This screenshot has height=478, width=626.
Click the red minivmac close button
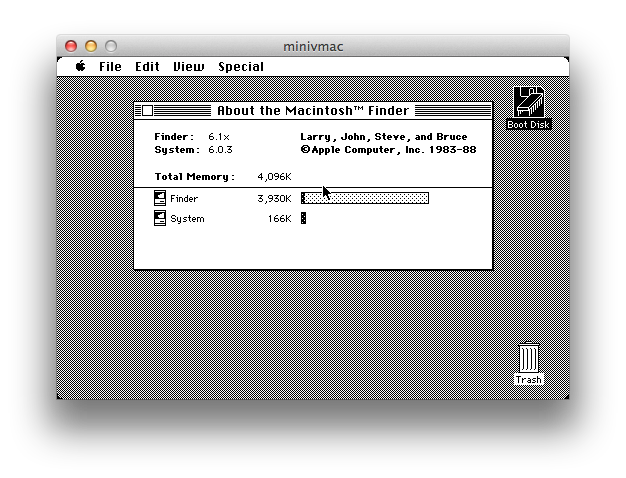(71, 46)
